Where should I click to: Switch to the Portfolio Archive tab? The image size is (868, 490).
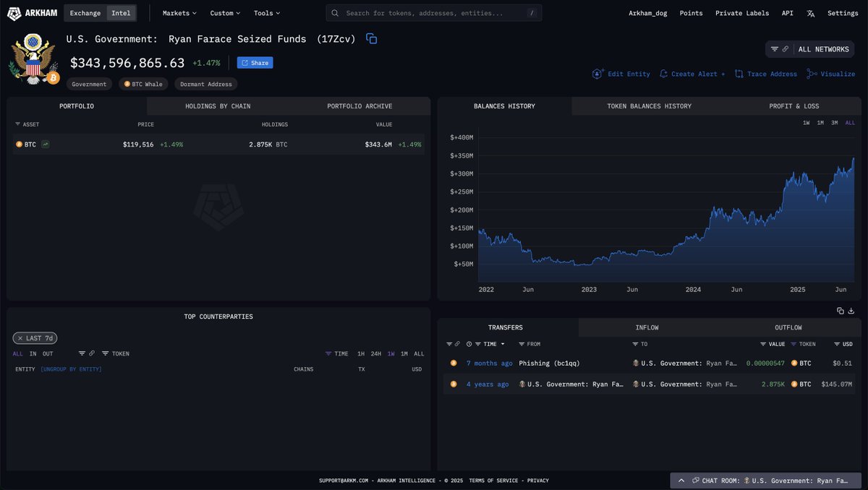click(359, 106)
